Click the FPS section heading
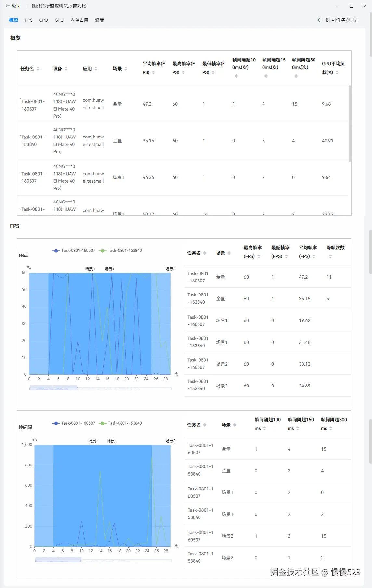This screenshot has width=372, height=588. [15, 226]
